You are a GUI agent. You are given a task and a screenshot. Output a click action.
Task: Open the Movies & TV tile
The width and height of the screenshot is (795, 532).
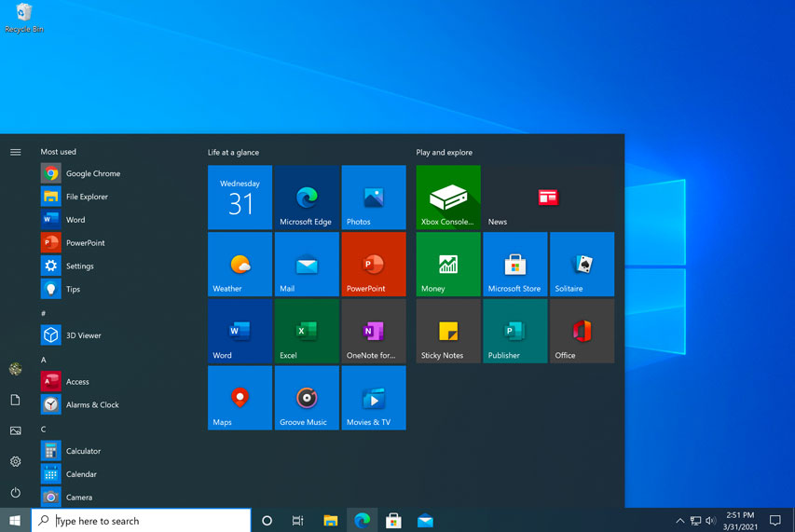pos(374,398)
